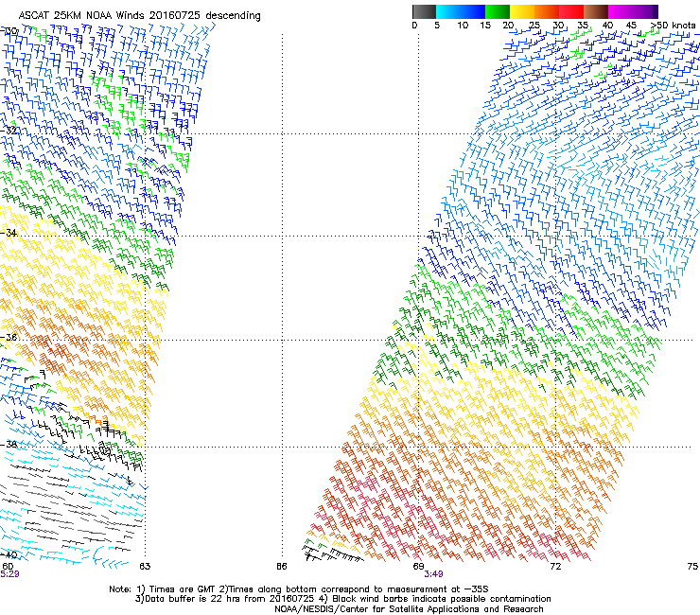
Task: Click the '69' longitude label
Action: pyautogui.click(x=418, y=567)
